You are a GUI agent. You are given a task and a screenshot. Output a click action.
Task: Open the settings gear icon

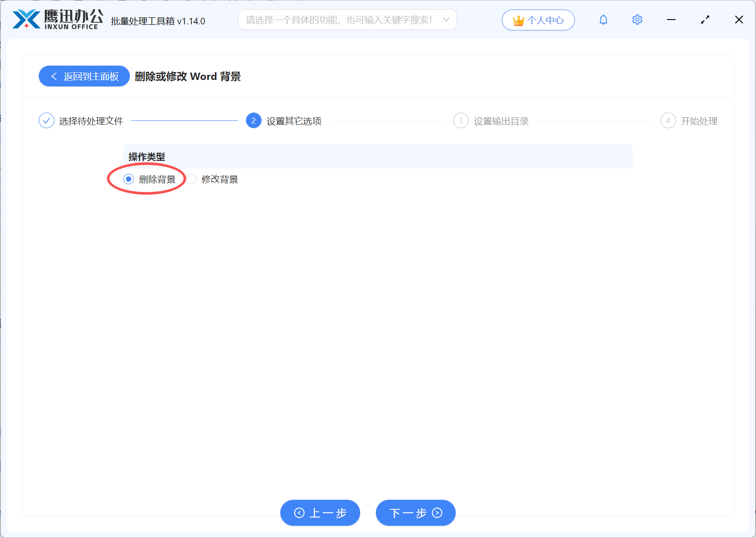[x=637, y=20]
